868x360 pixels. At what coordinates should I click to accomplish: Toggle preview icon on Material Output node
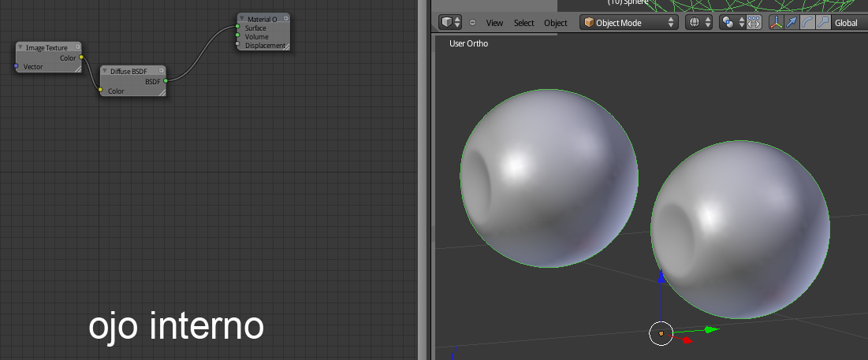pyautogui.click(x=285, y=18)
